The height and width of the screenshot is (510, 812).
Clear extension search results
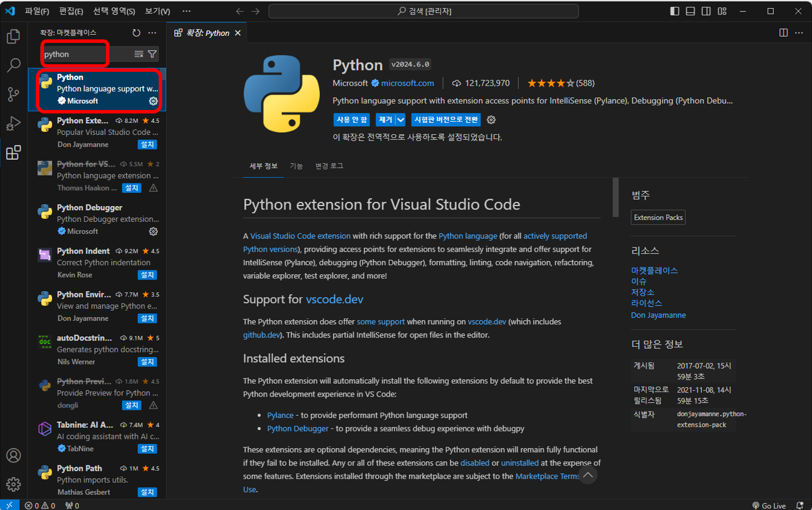tap(139, 54)
